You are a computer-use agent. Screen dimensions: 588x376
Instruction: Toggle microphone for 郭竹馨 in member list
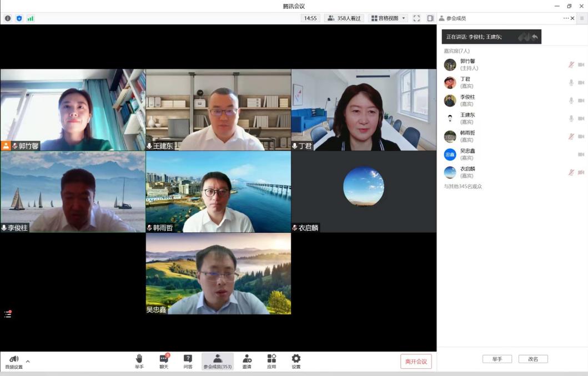[x=571, y=65]
